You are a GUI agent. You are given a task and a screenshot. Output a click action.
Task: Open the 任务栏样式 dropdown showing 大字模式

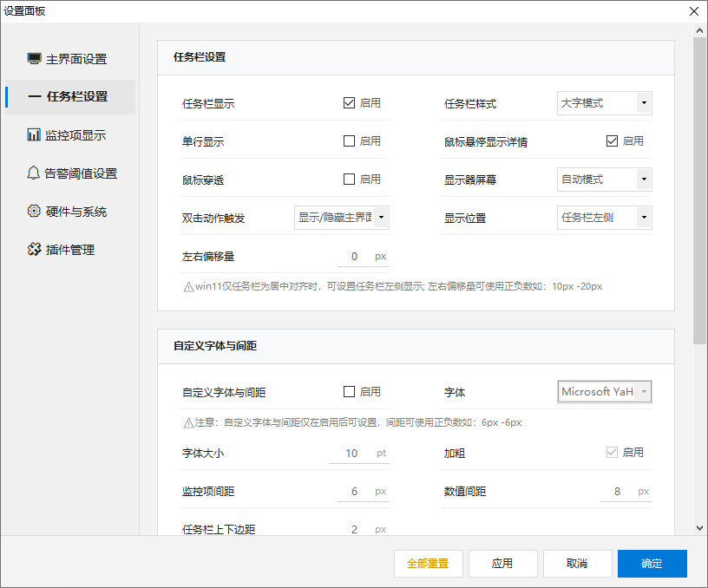coord(605,102)
